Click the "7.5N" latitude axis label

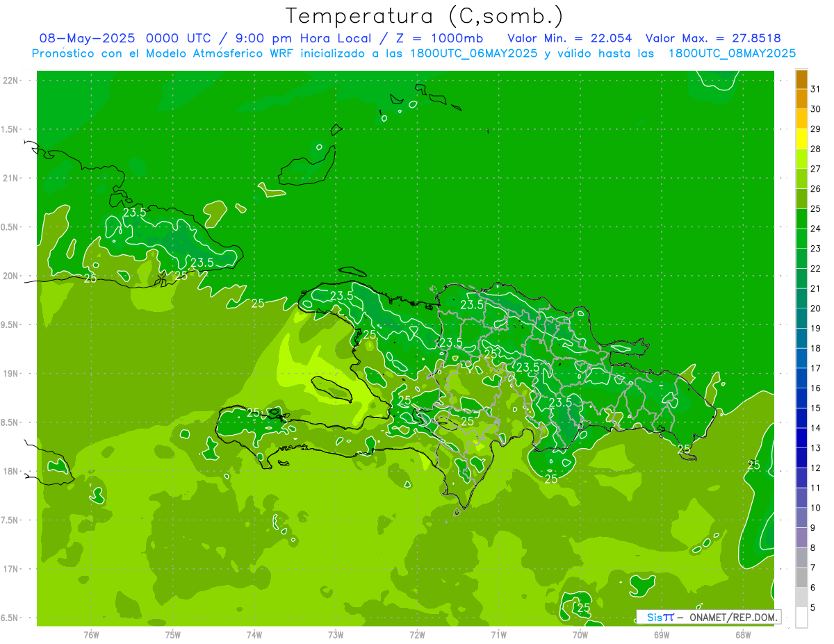[x=10, y=521]
